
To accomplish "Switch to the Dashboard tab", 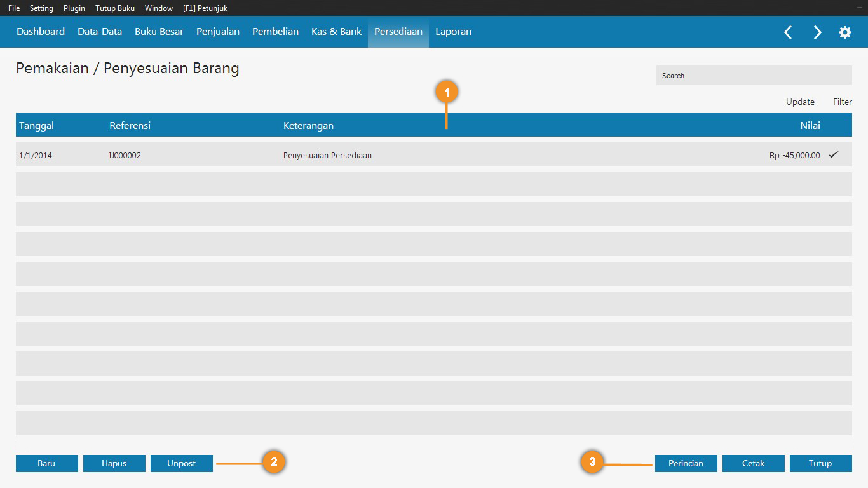I will pos(41,32).
